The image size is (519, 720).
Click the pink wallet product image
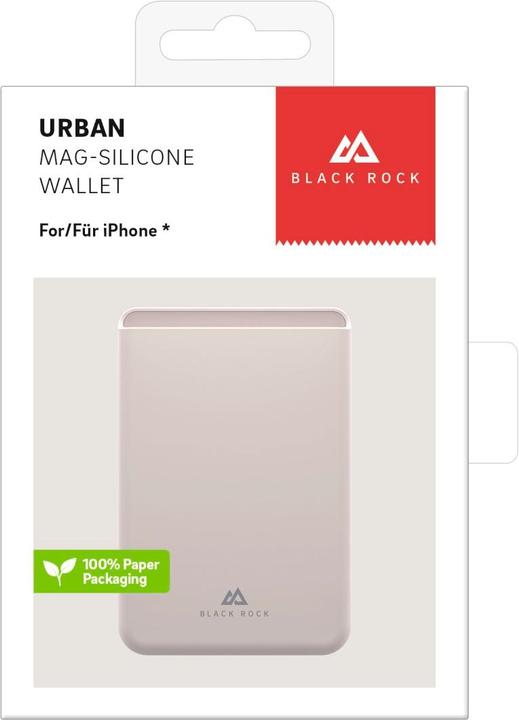[234, 481]
